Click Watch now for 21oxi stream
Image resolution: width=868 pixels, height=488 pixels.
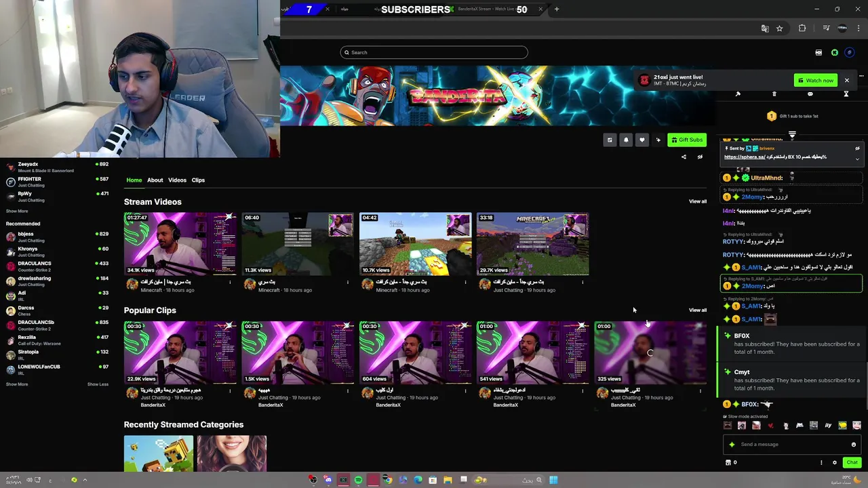coord(816,80)
